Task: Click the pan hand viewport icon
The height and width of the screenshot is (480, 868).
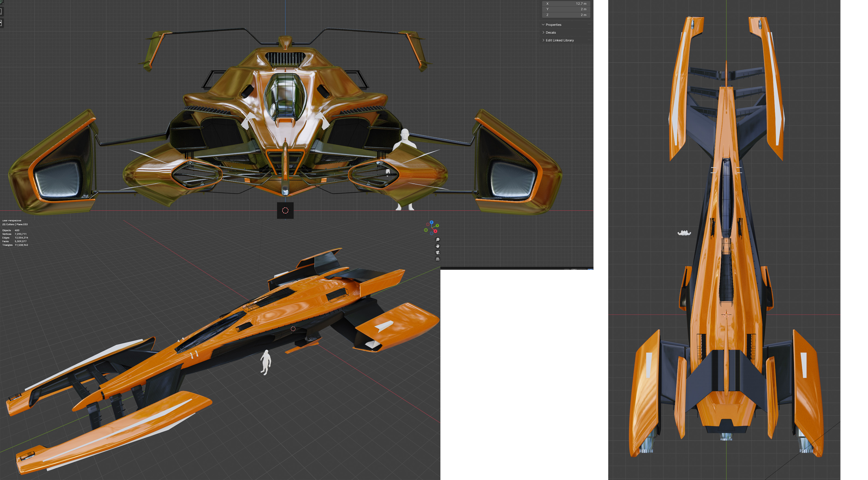Action: [438, 246]
